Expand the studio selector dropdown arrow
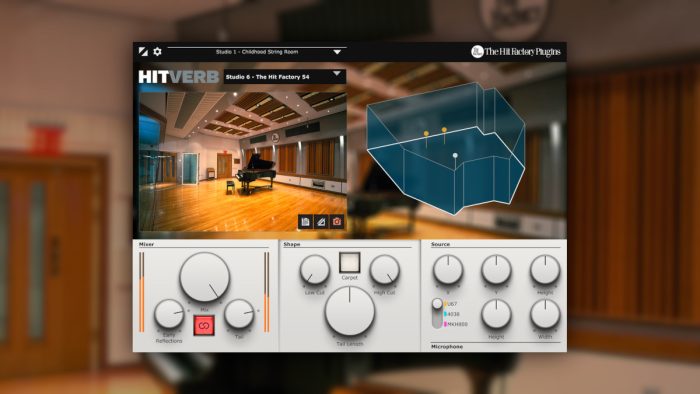 click(x=337, y=73)
